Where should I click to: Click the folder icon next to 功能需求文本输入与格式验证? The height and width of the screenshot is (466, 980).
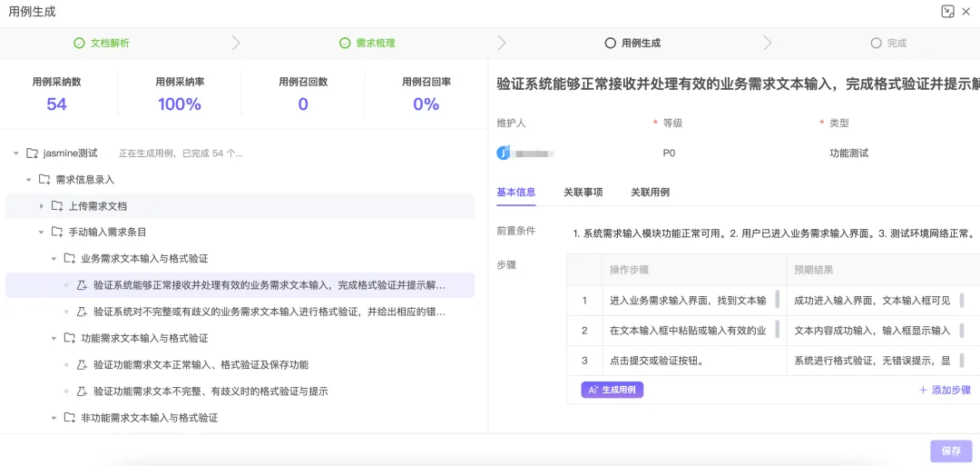(x=70, y=338)
